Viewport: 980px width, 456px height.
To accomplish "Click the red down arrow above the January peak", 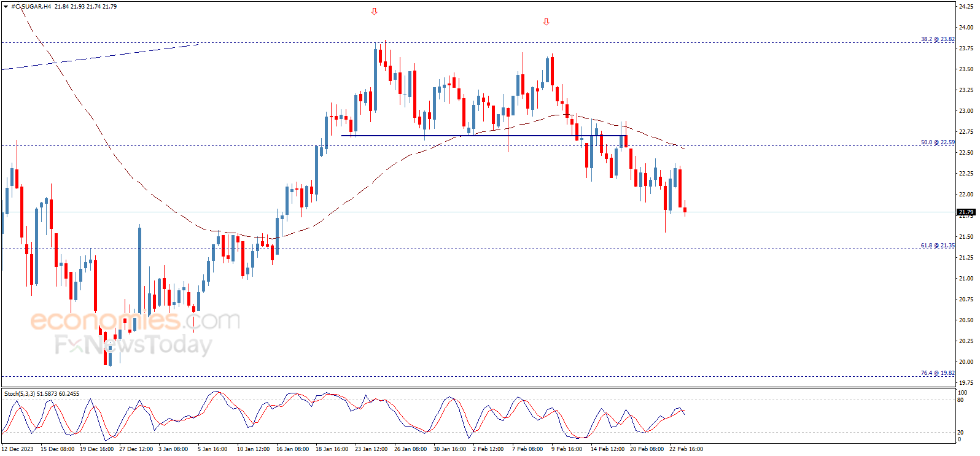I will point(374,12).
